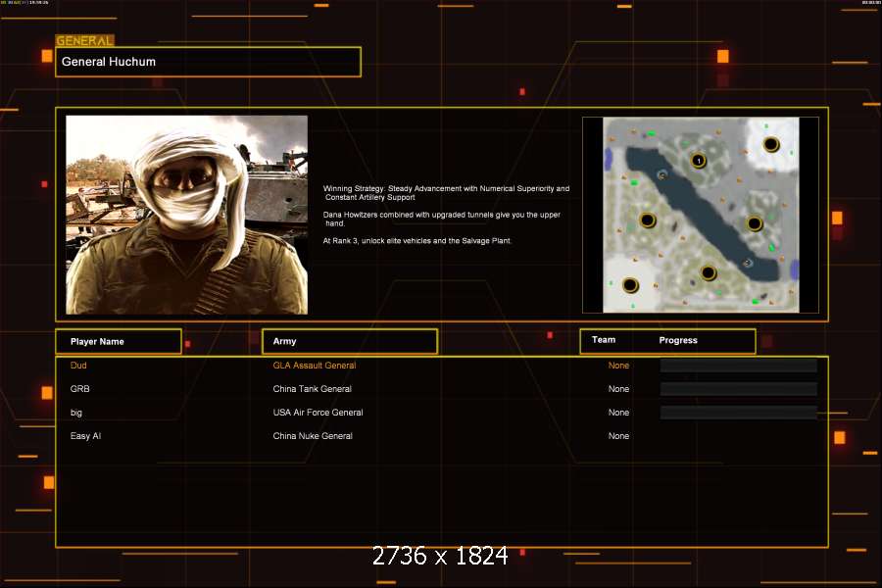Click the Team column header label
Screen dimensions: 882x588
pyautogui.click(x=604, y=340)
